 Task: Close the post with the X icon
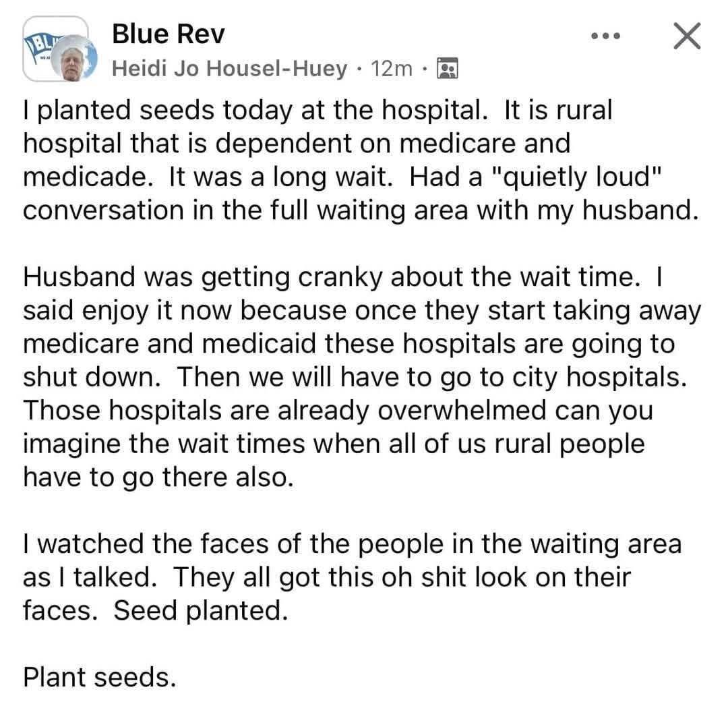[x=687, y=36]
